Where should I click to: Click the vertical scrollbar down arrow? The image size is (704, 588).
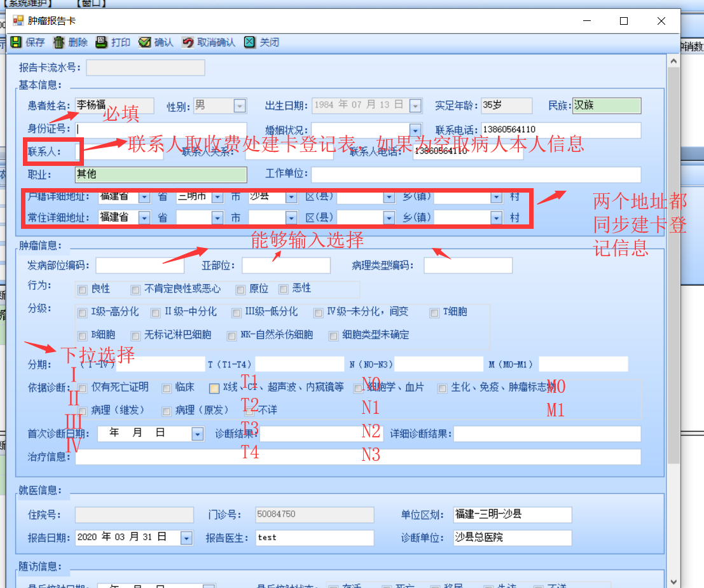(673, 582)
